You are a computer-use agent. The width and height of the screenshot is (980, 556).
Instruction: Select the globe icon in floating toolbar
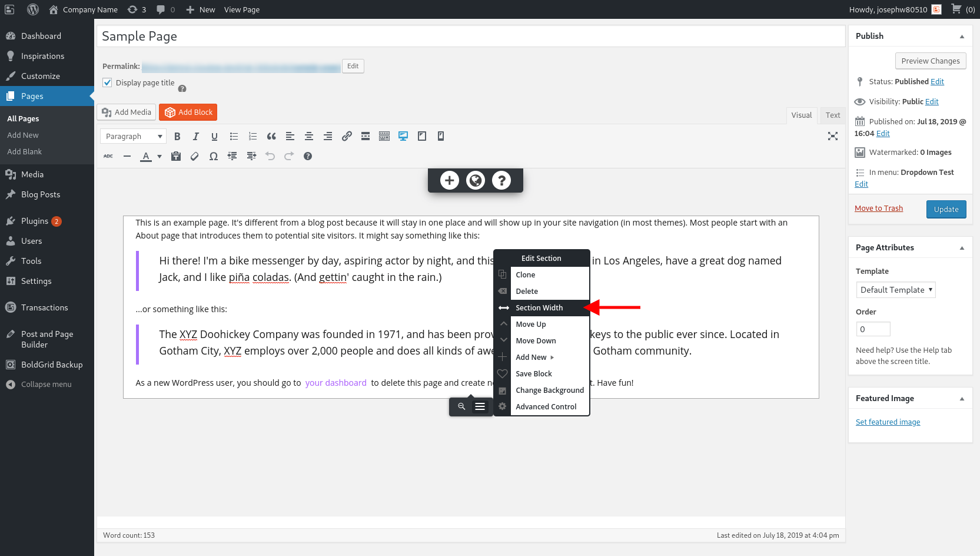click(475, 180)
